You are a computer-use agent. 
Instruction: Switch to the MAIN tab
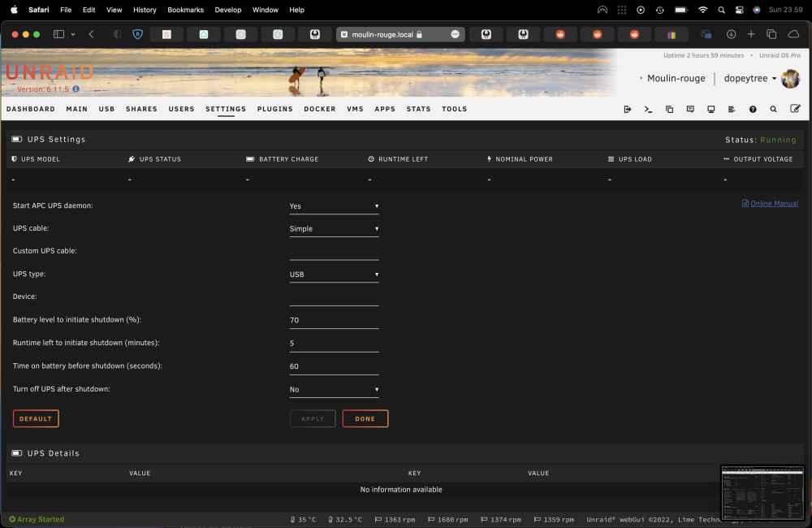(76, 109)
